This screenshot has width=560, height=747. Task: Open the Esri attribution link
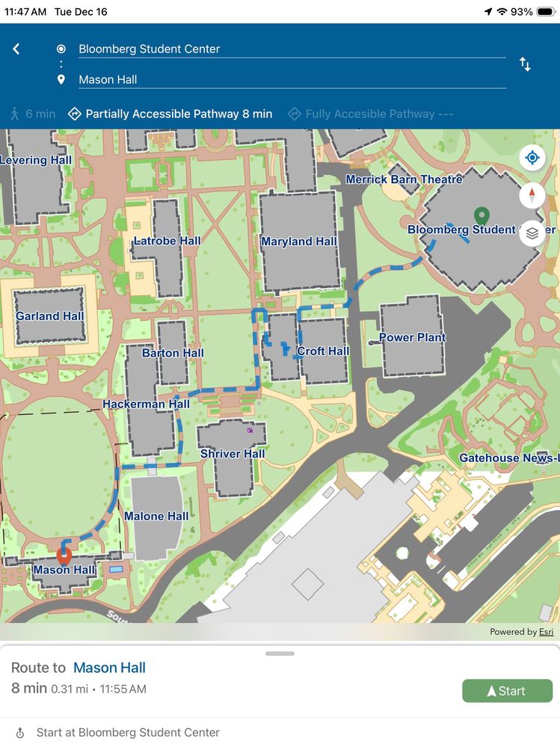[x=547, y=632]
